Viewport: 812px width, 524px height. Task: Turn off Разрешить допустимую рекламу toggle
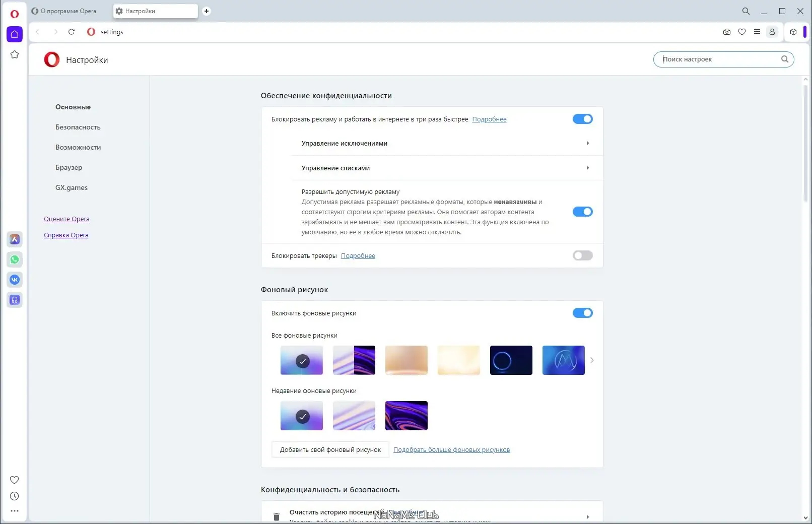coord(582,212)
